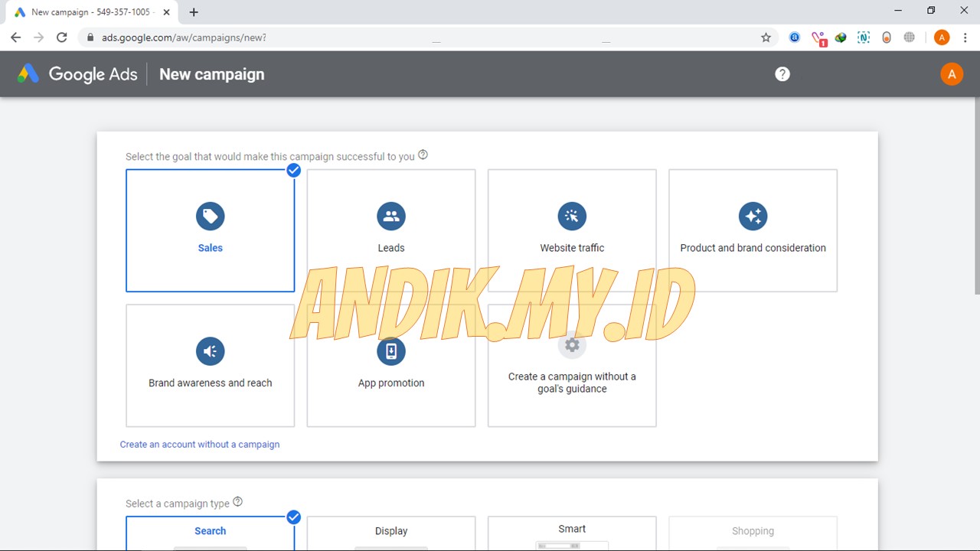
Task: Reload the page
Action: (62, 37)
